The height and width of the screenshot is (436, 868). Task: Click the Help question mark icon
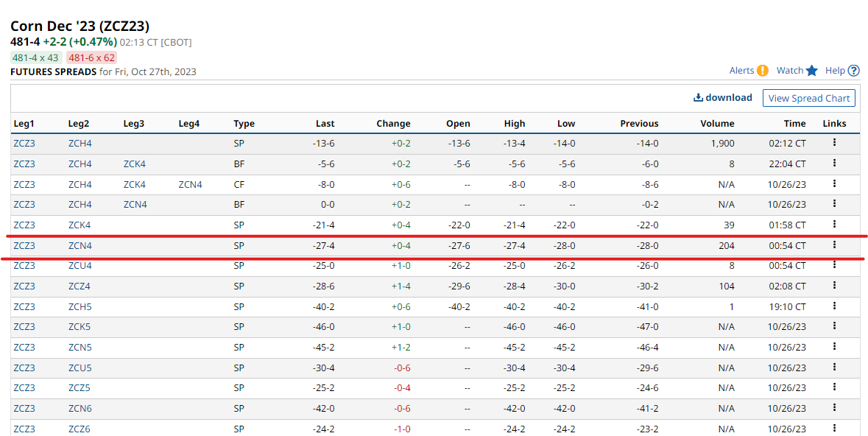(x=853, y=71)
